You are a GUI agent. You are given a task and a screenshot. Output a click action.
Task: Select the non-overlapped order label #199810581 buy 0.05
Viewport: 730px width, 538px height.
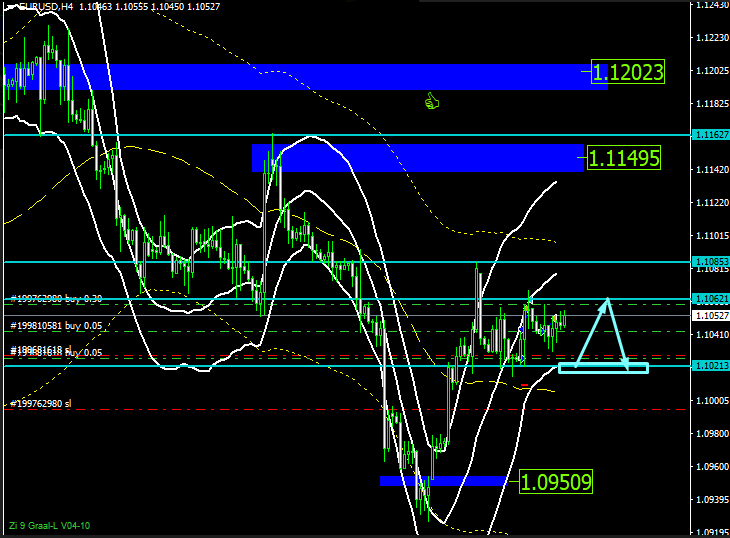coord(56,326)
